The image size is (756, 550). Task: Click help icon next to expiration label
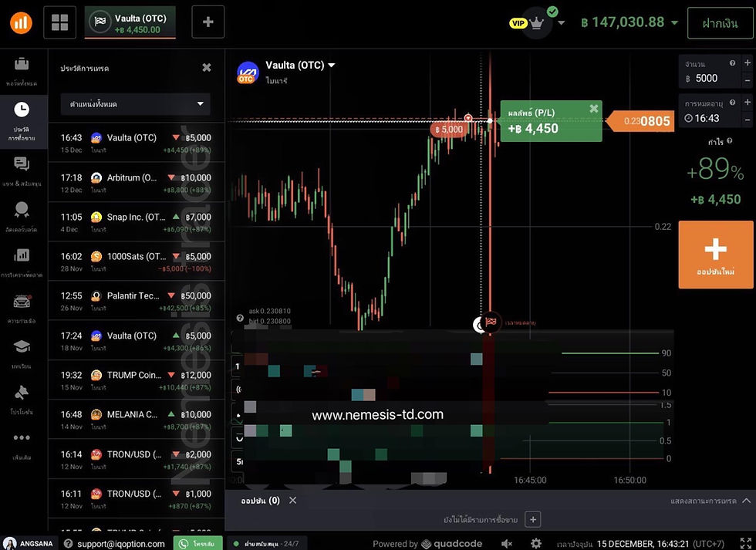(x=732, y=103)
